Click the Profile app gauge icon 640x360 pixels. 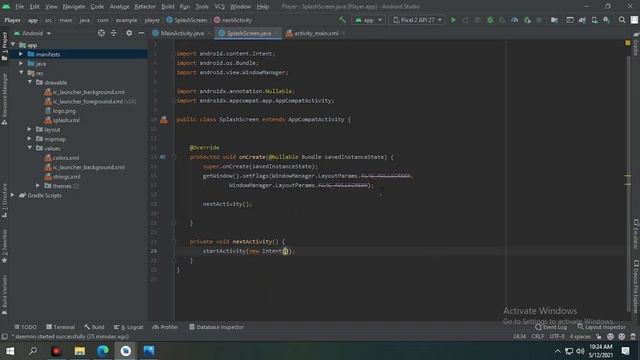515,20
